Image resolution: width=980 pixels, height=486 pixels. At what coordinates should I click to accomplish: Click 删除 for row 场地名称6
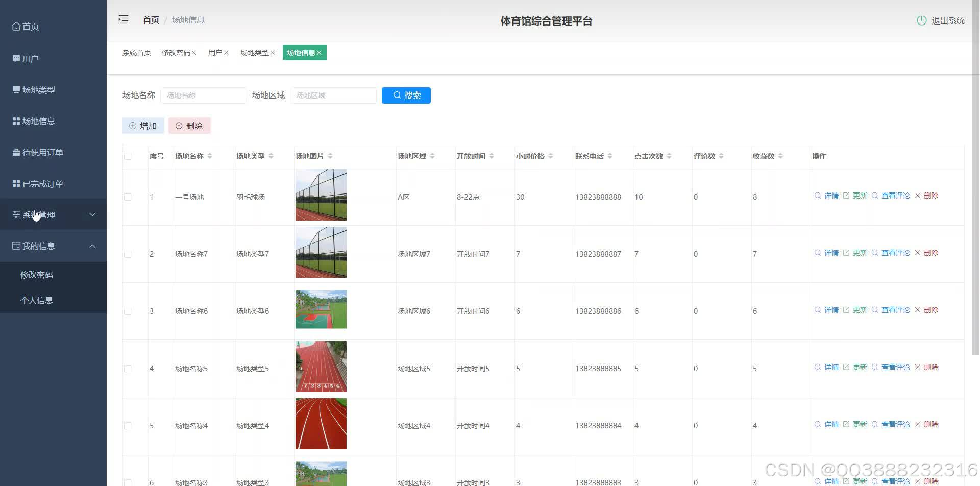click(927, 310)
